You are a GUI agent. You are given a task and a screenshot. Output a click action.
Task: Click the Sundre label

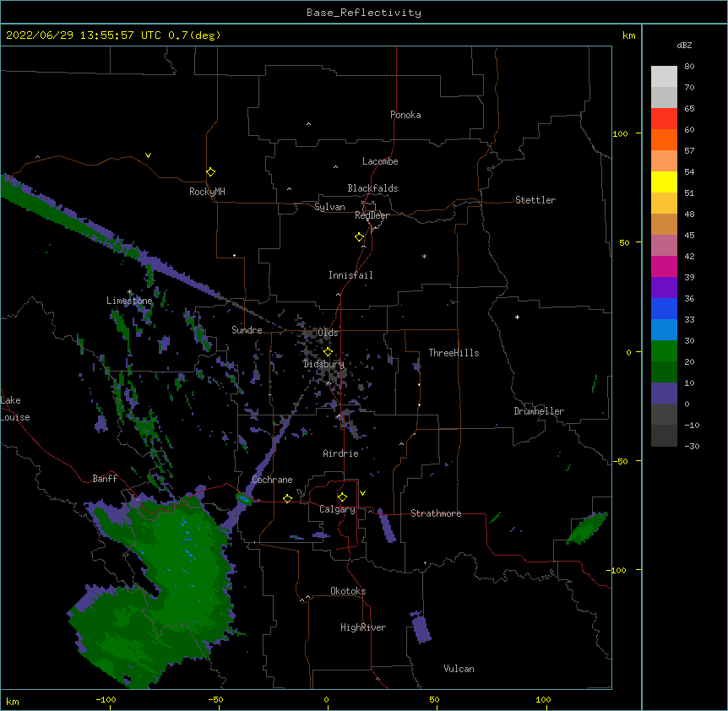[x=247, y=330]
